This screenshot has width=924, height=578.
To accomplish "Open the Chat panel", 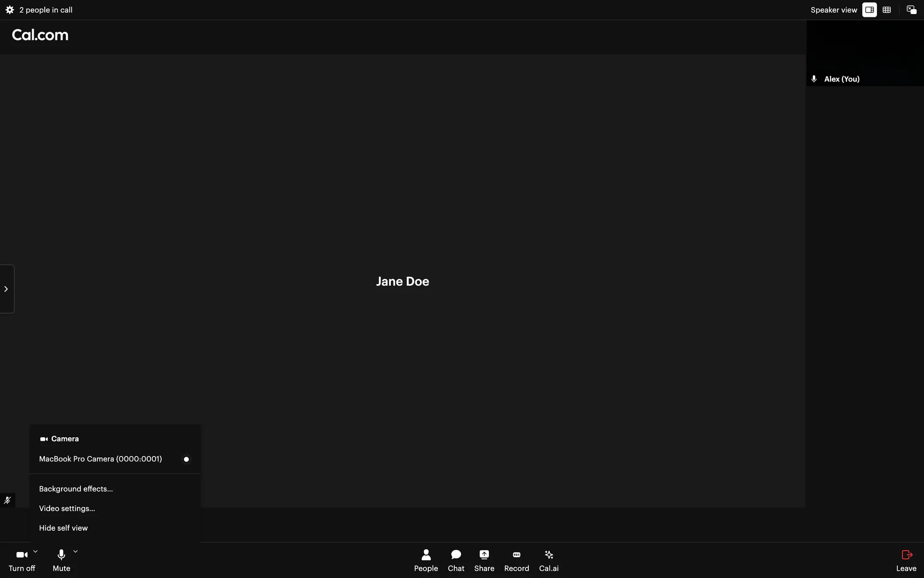I will (x=456, y=561).
